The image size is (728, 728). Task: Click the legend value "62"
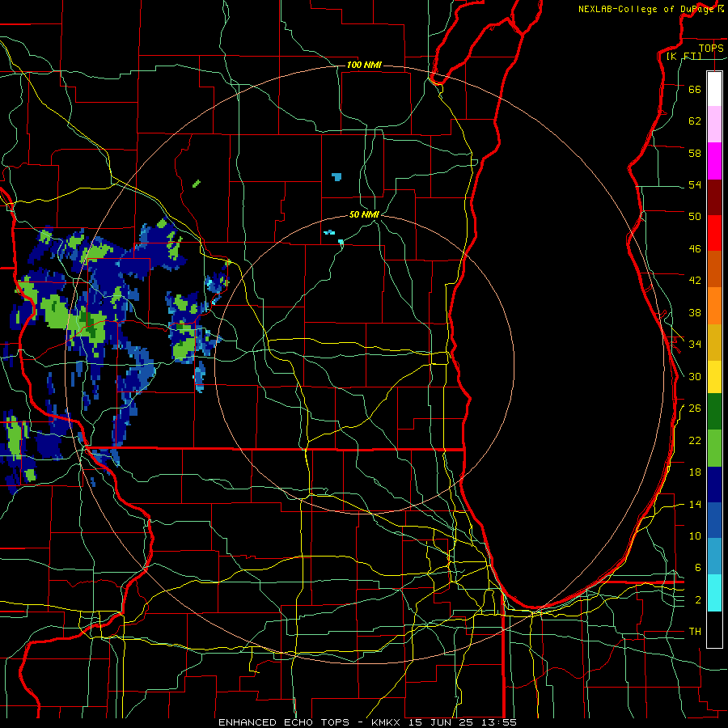695,121
